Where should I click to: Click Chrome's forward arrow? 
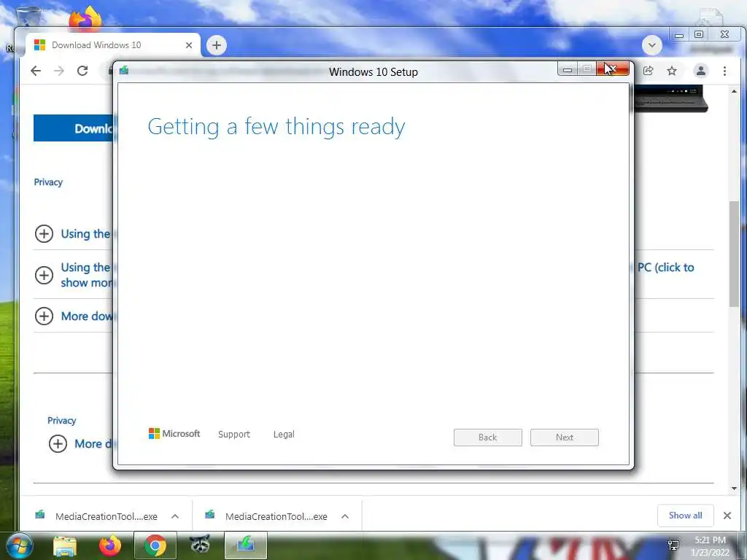coord(59,71)
